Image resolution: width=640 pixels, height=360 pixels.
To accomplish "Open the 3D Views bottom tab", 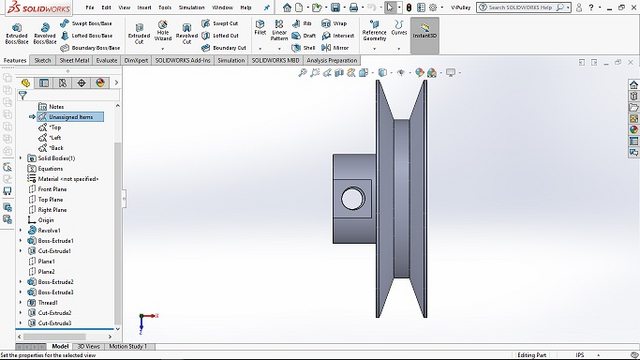I will pos(89,346).
